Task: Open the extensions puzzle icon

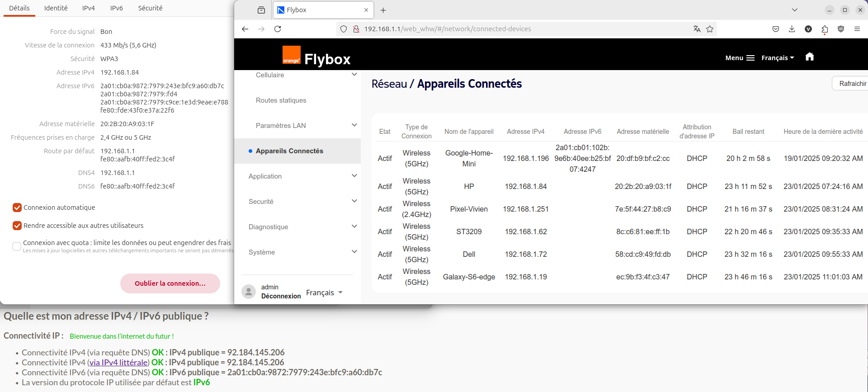Action: pyautogui.click(x=825, y=29)
